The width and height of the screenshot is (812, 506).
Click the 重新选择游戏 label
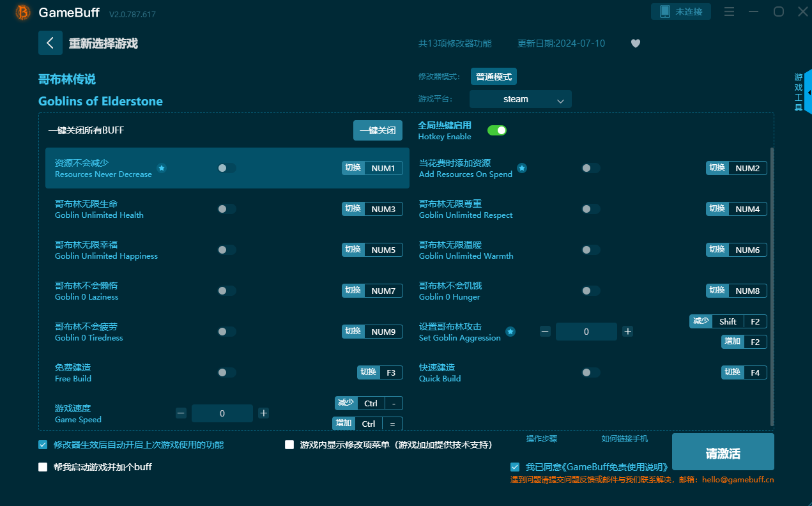coord(103,43)
